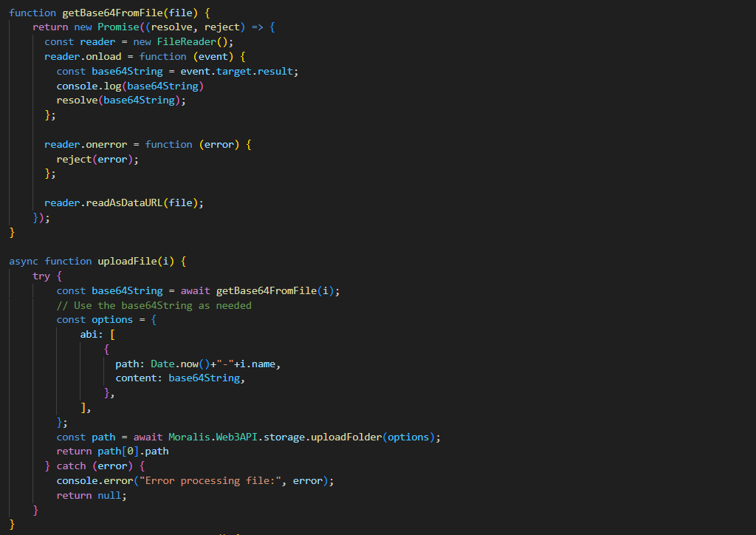Click the resolve(base64String) call
The width and height of the screenshot is (756, 535).
118,100
